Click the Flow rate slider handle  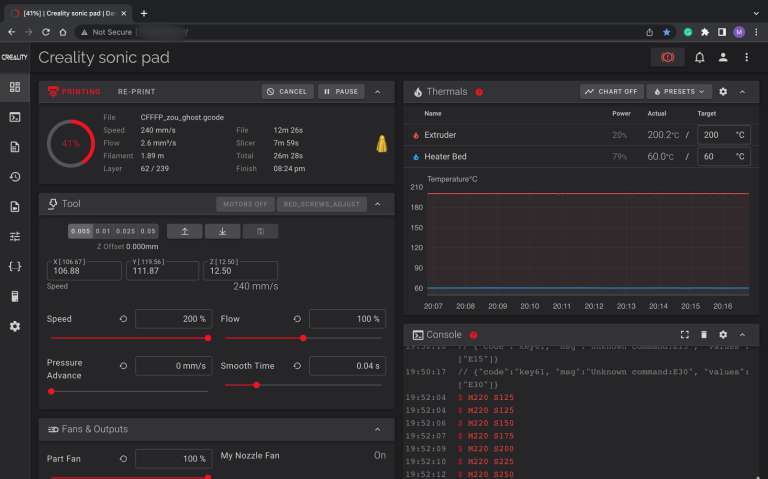click(302, 338)
